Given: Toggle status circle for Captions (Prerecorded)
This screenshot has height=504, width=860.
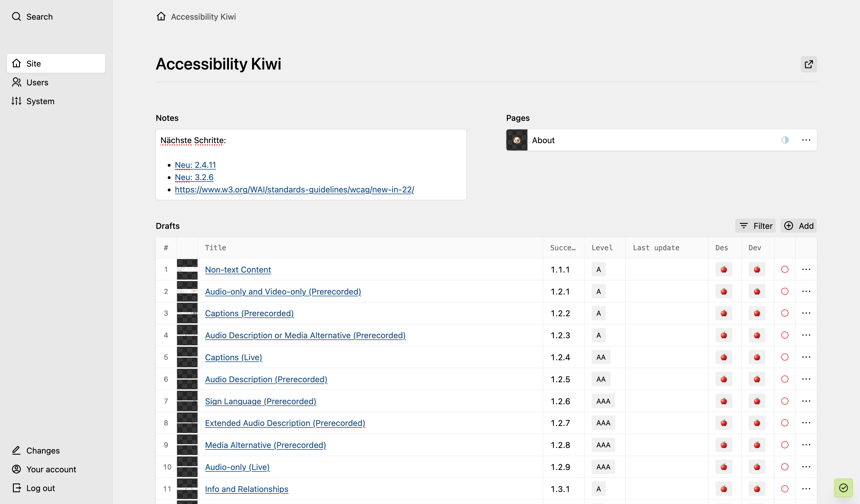Looking at the screenshot, I should [785, 313].
